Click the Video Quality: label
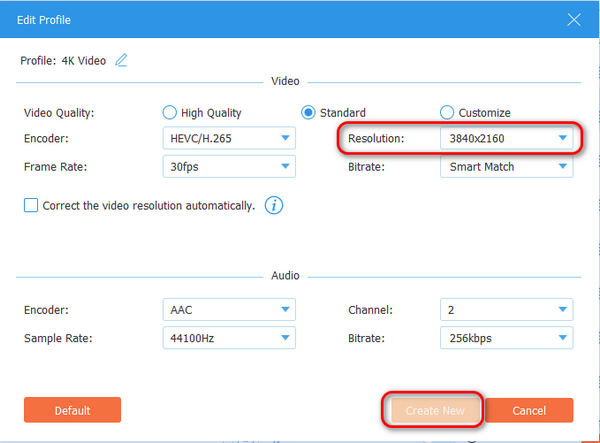 click(59, 113)
